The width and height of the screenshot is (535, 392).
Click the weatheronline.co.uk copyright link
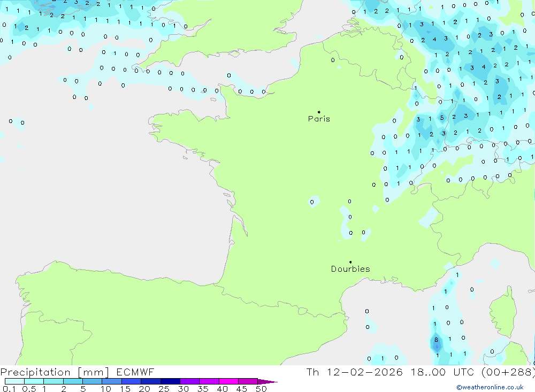click(490, 387)
